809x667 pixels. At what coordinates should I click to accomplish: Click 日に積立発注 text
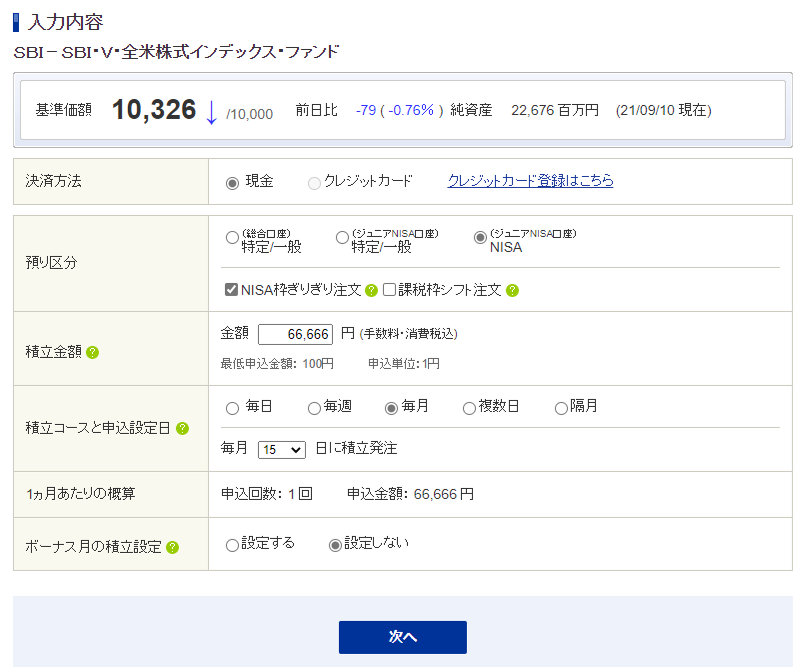click(356, 448)
